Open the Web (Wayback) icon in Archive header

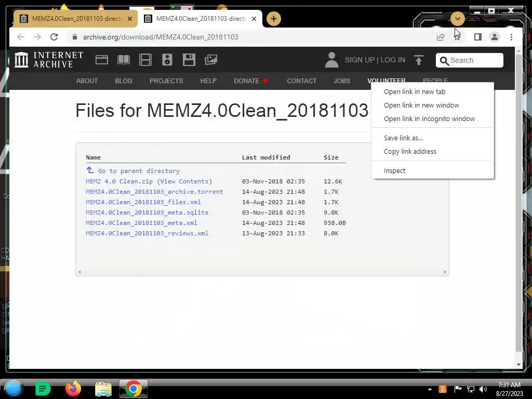[x=101, y=60]
